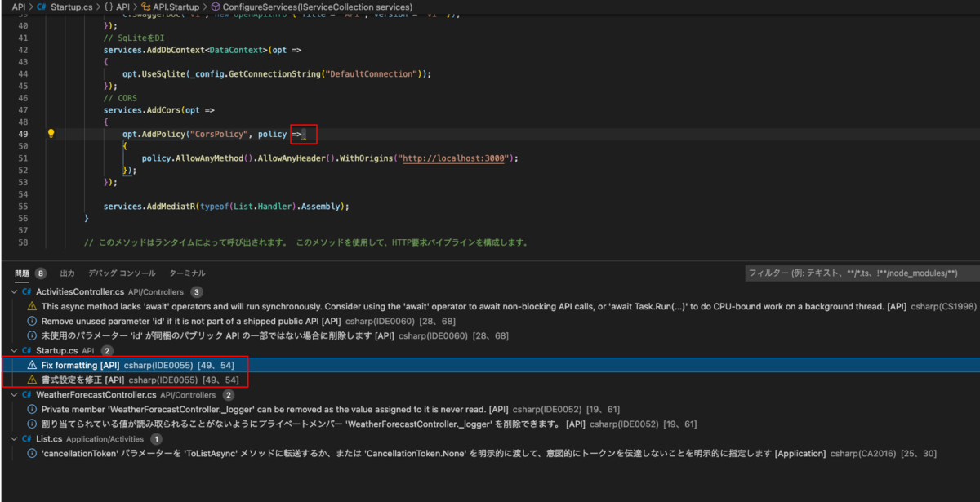Collapse the ActivitiesController.cs problem group
The image size is (980, 502).
point(13,291)
